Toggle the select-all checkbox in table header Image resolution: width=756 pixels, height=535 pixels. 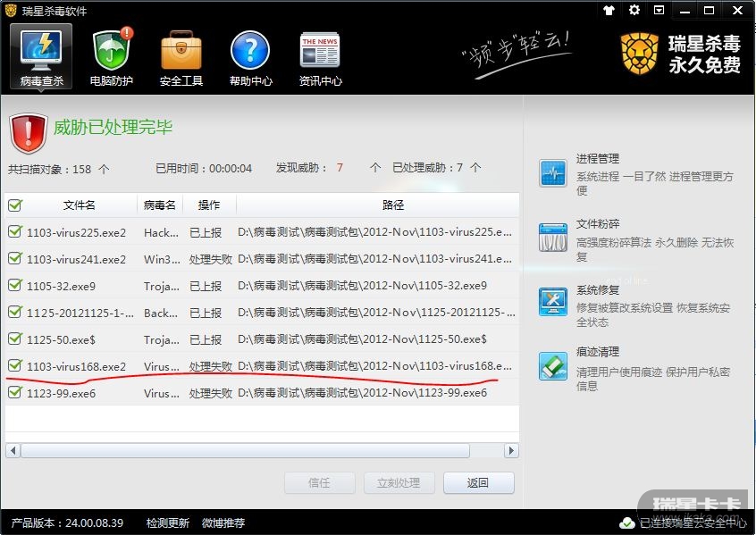pos(15,205)
